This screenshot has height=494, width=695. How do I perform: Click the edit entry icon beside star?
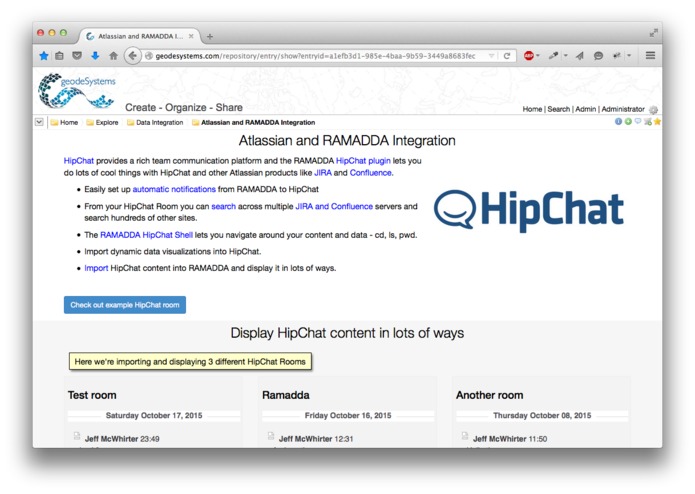point(648,121)
